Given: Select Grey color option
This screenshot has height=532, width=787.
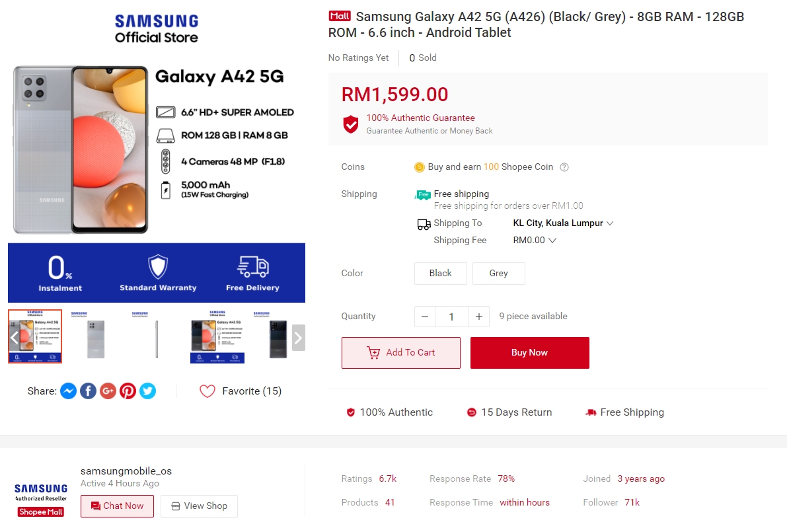Looking at the screenshot, I should 498,274.
